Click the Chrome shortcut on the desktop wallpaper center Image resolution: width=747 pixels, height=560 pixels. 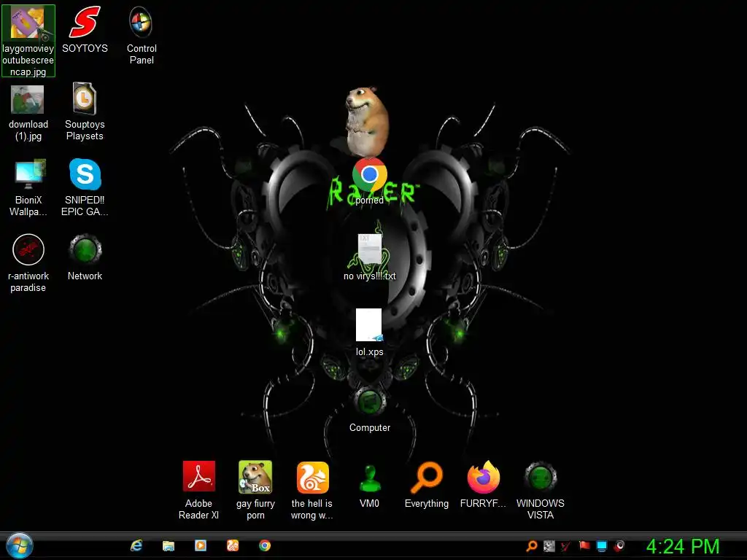click(370, 182)
